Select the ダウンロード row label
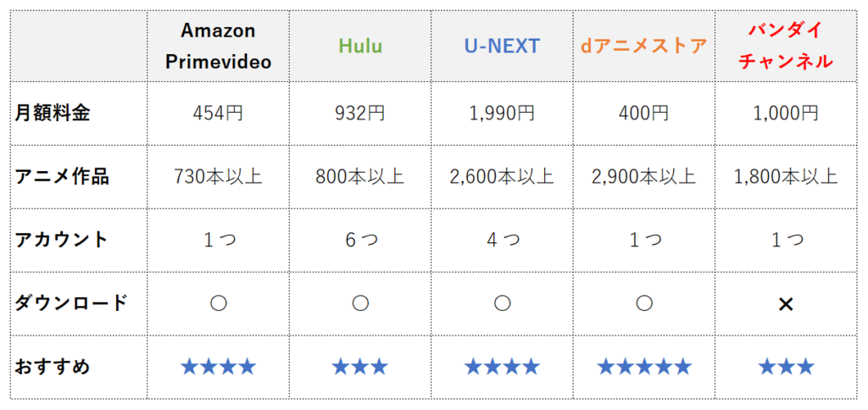Viewport: 868px width, 410px height. click(71, 303)
